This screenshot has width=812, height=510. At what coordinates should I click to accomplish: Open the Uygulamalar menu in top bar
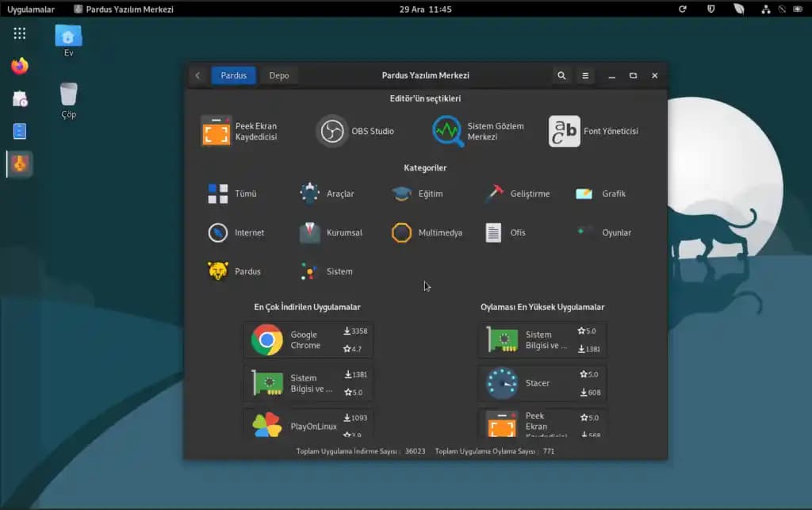click(x=31, y=10)
